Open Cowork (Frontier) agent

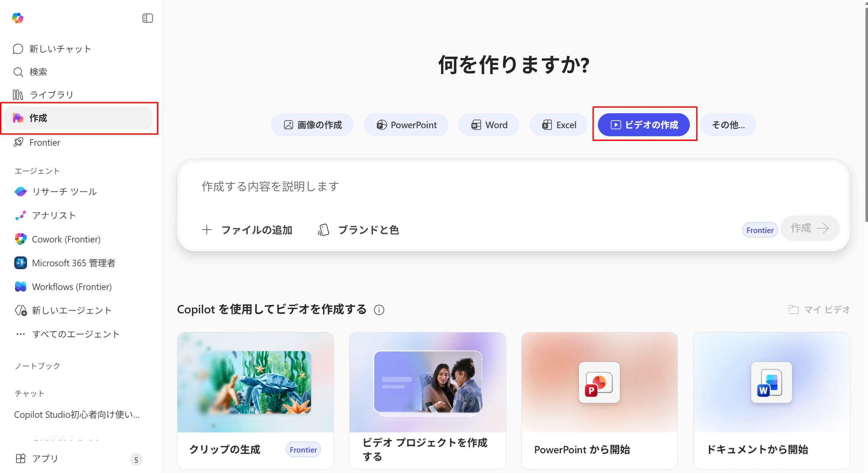click(x=78, y=239)
